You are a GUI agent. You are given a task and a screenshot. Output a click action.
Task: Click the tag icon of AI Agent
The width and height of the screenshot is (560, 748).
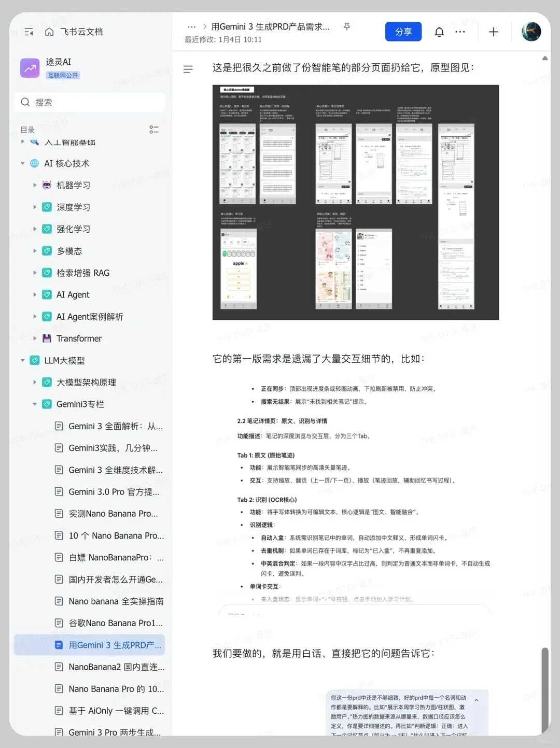click(47, 294)
